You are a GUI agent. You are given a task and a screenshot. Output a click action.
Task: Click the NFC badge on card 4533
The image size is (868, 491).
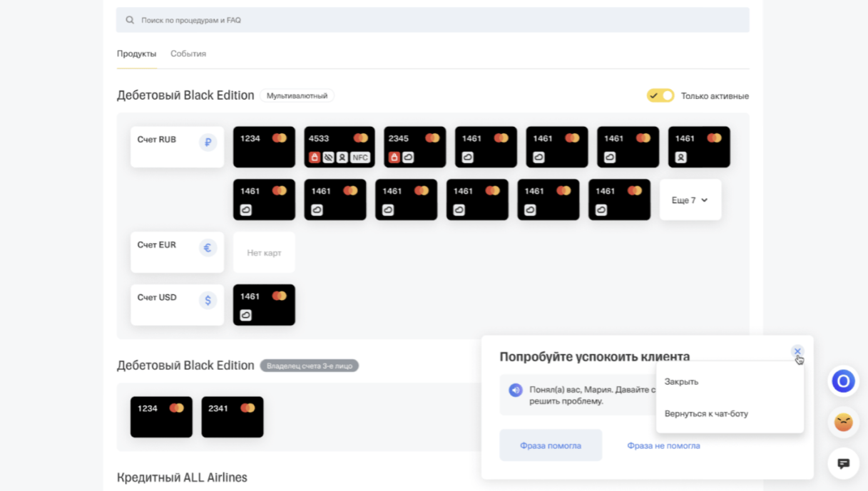click(x=360, y=157)
